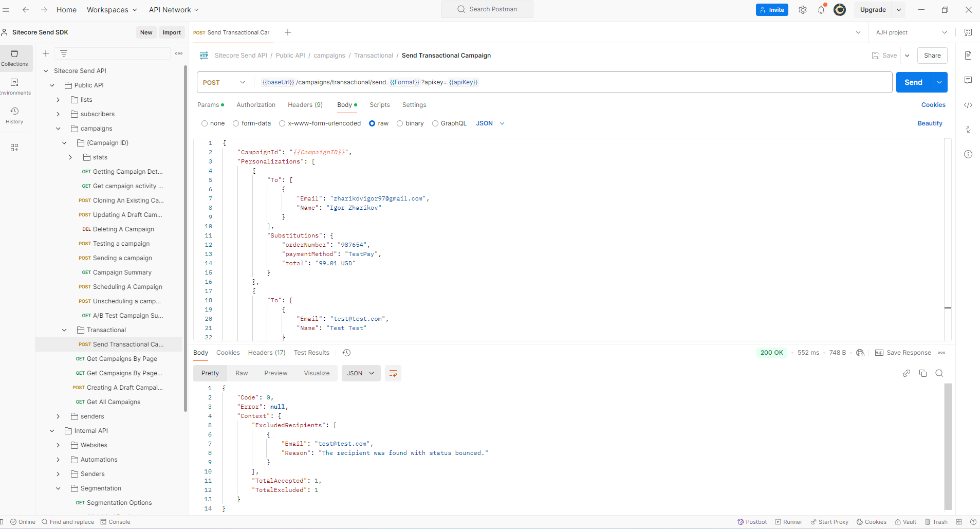The image size is (980, 529).
Task: Click the Search Postman field
Action: (487, 9)
